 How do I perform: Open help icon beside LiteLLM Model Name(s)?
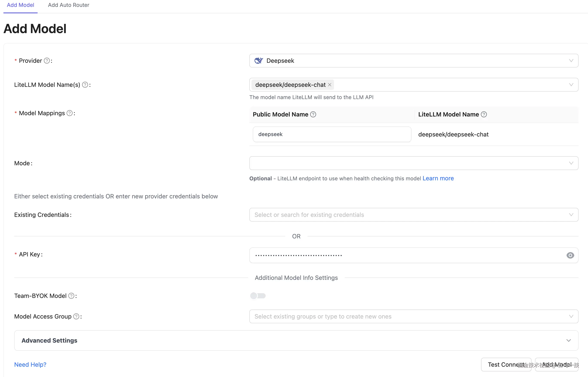tap(85, 84)
